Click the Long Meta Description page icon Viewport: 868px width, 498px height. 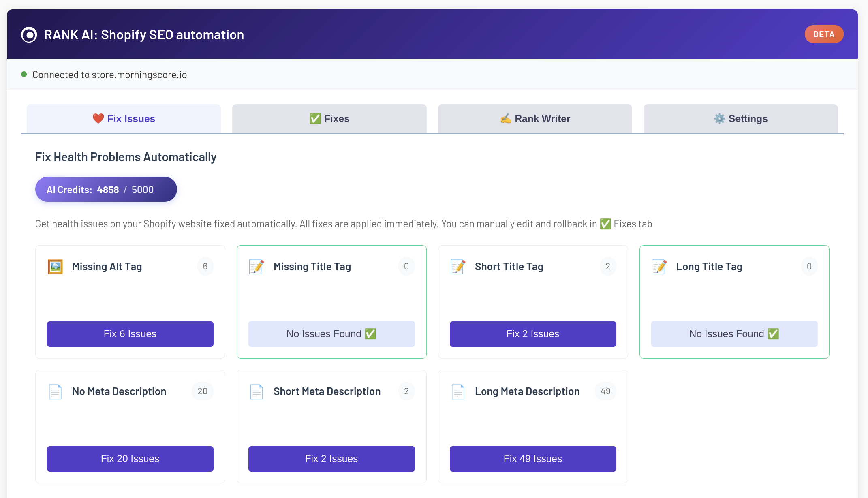tap(458, 391)
